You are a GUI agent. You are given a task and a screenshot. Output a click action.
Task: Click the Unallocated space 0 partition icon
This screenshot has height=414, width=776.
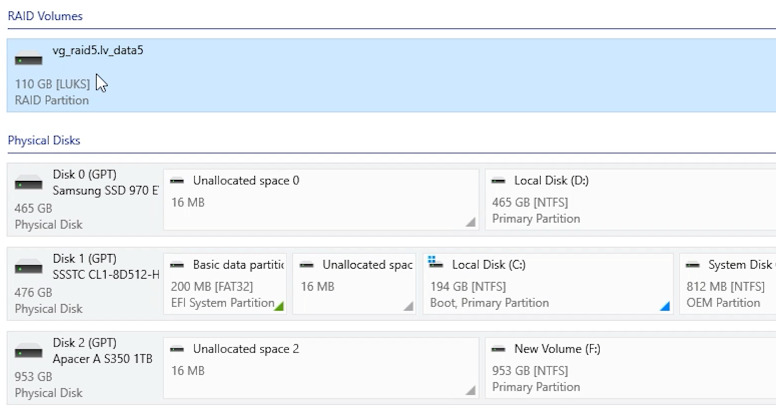(x=177, y=181)
